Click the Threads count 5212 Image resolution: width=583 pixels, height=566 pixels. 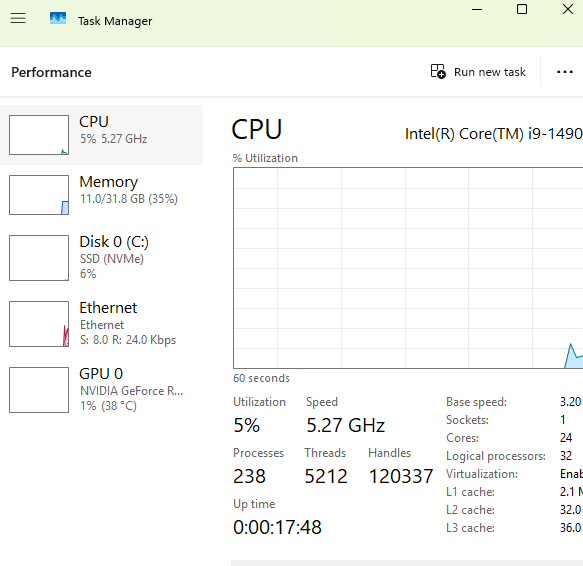coord(326,476)
